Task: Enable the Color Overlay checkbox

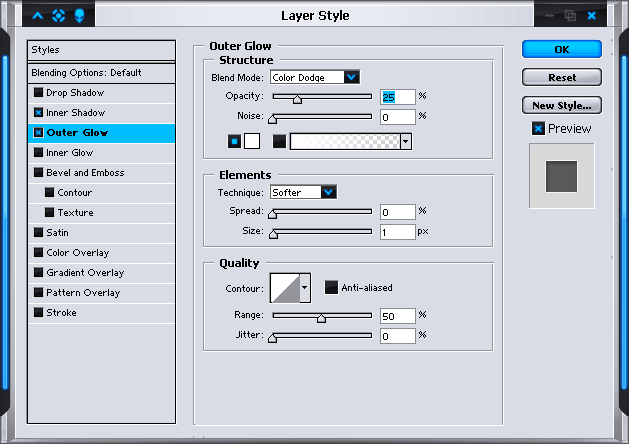Action: tap(39, 252)
